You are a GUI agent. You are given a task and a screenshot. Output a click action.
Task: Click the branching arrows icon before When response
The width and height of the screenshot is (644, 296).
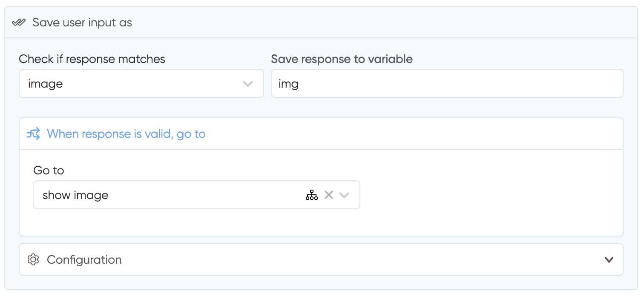(34, 134)
